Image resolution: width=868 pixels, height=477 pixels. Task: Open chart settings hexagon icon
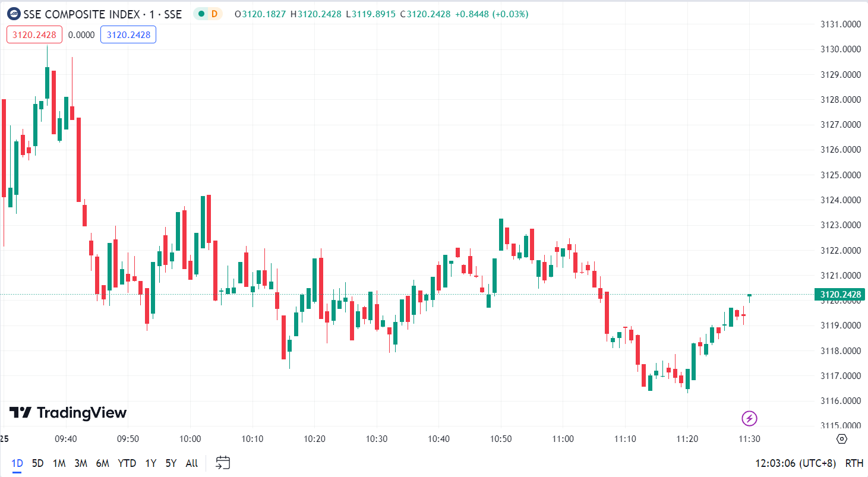tap(841, 439)
